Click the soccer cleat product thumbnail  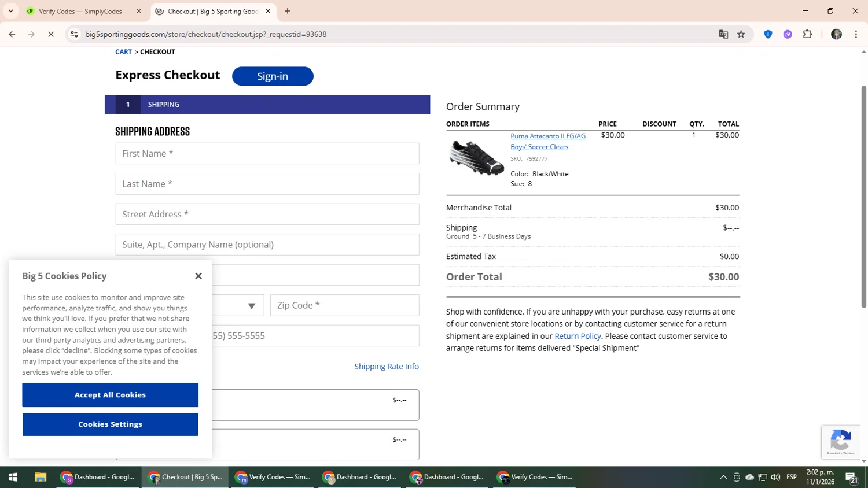[x=476, y=157]
